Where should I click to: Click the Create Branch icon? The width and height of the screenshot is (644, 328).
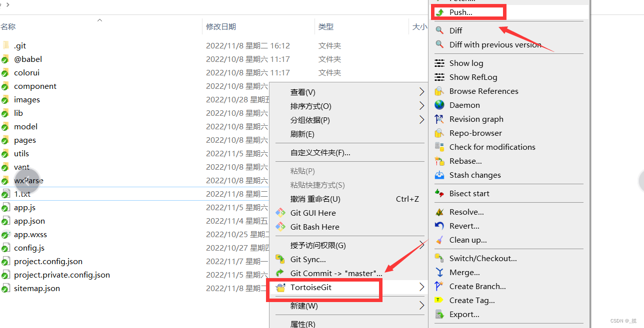tap(439, 286)
